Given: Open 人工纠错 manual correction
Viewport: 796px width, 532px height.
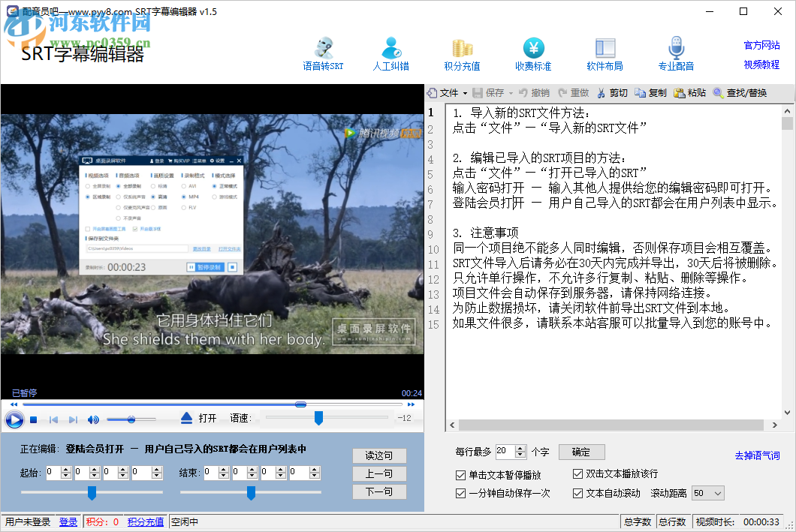Looking at the screenshot, I should (x=391, y=54).
